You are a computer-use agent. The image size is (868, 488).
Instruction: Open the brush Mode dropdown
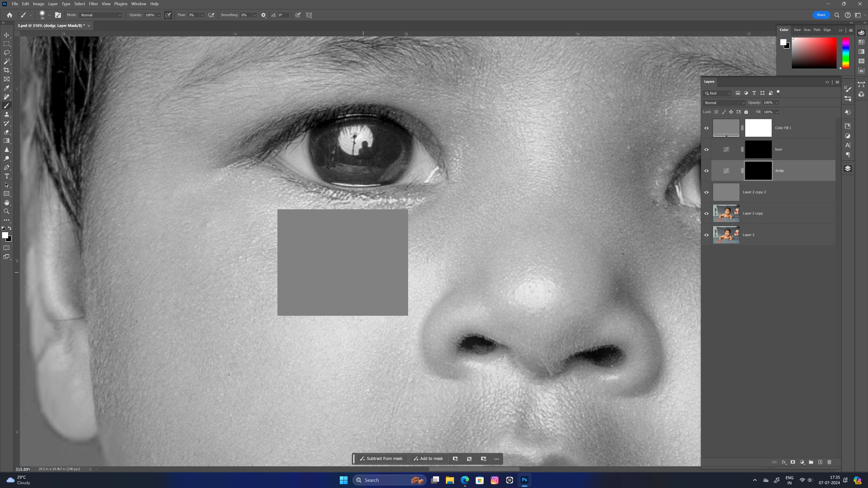click(x=100, y=15)
